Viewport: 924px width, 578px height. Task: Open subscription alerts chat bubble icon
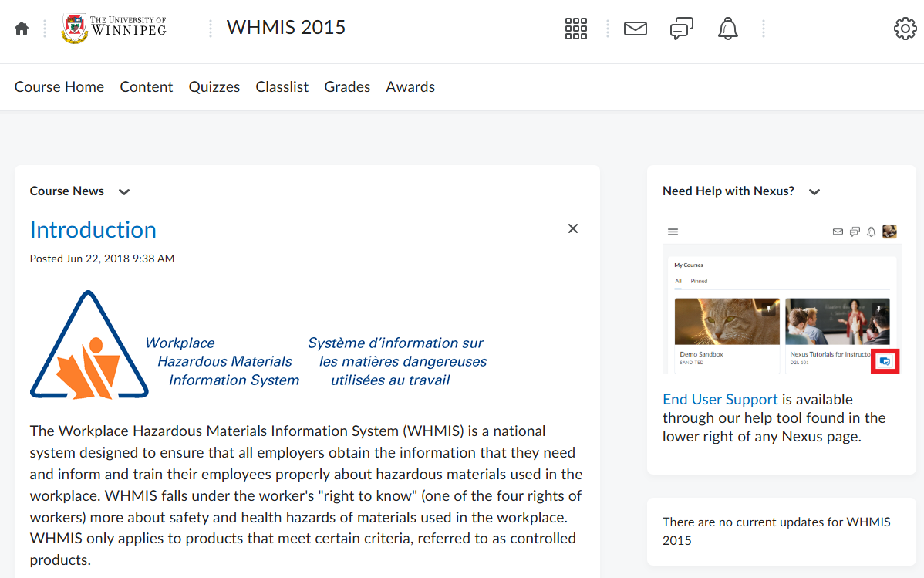coord(682,29)
